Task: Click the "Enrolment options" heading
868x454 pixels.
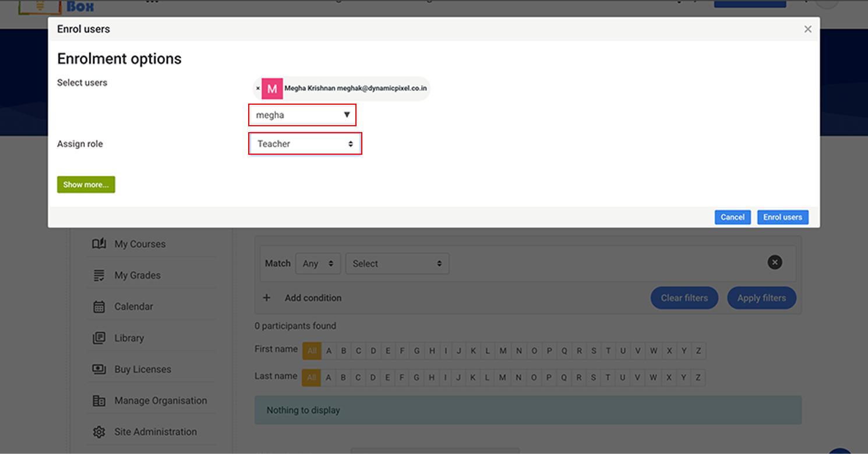Action: [119, 59]
